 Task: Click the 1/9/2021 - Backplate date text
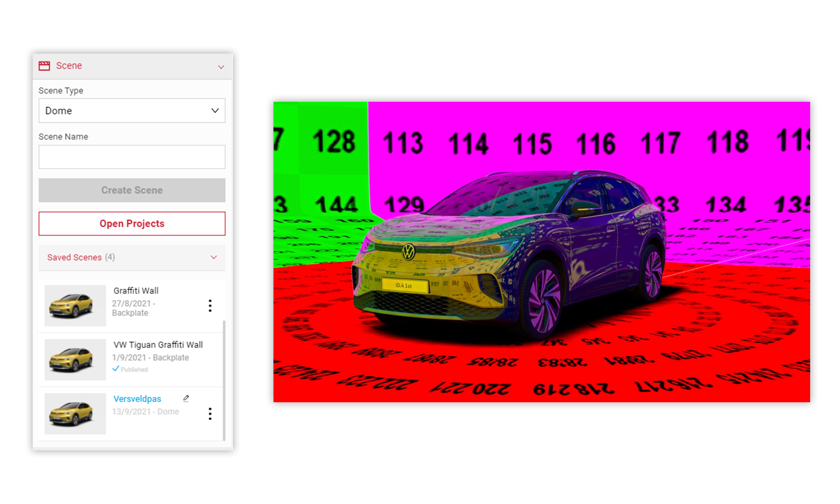pyautogui.click(x=150, y=357)
